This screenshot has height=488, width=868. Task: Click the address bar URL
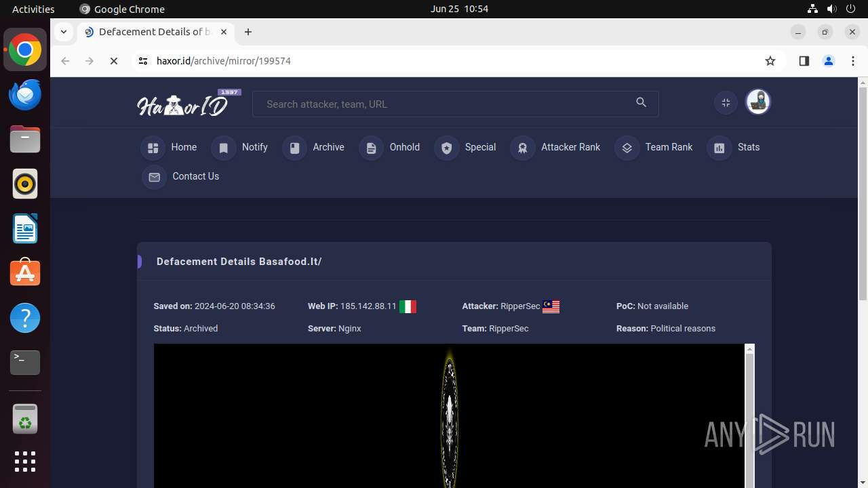click(224, 61)
